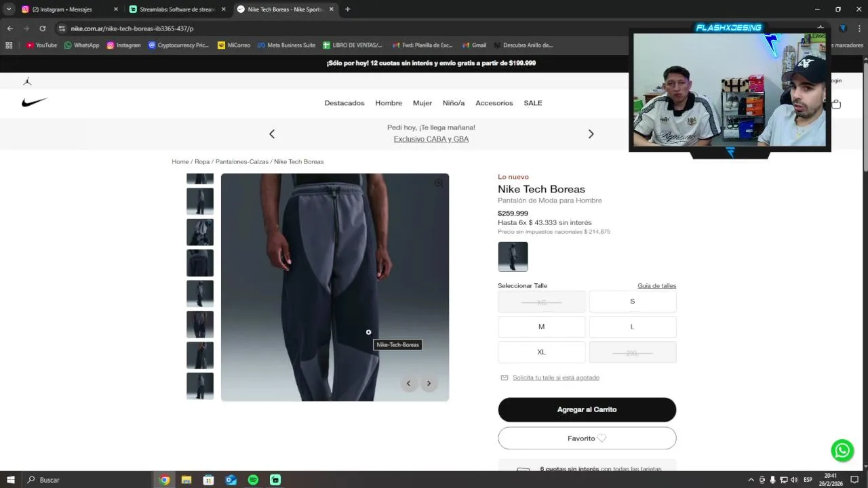This screenshot has height=488, width=868.
Task: Open Chrome from the taskbar
Action: (164, 480)
